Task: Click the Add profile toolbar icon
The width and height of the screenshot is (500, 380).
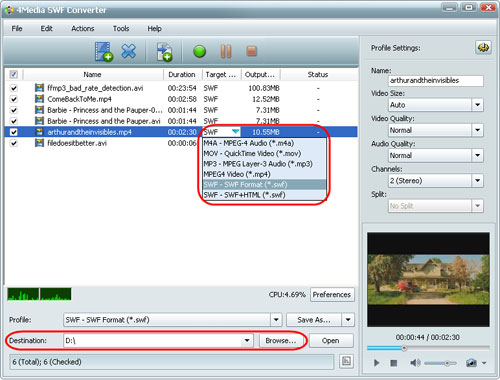Action: pyautogui.click(x=164, y=52)
